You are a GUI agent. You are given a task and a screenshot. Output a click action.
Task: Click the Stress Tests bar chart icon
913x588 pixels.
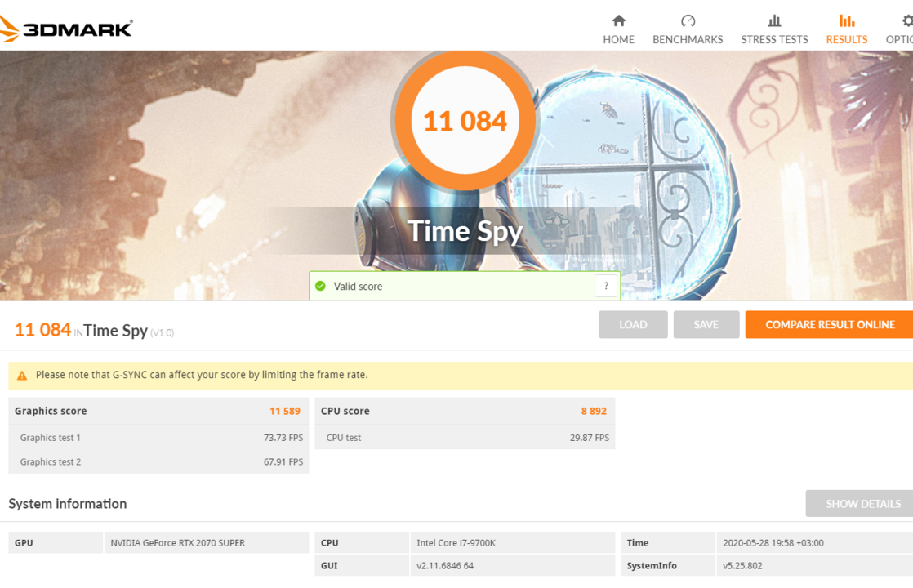(774, 21)
